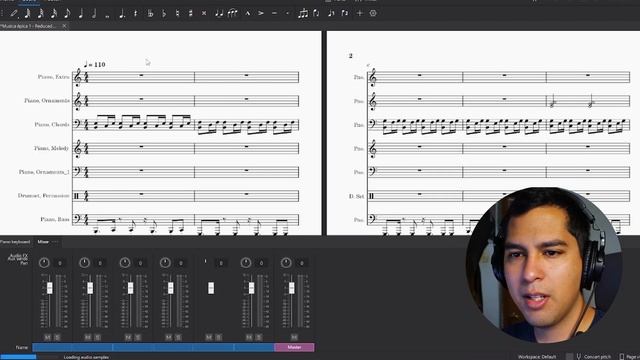Mute the third mixer channel
The width and height of the screenshot is (640, 360).
click(x=128, y=337)
